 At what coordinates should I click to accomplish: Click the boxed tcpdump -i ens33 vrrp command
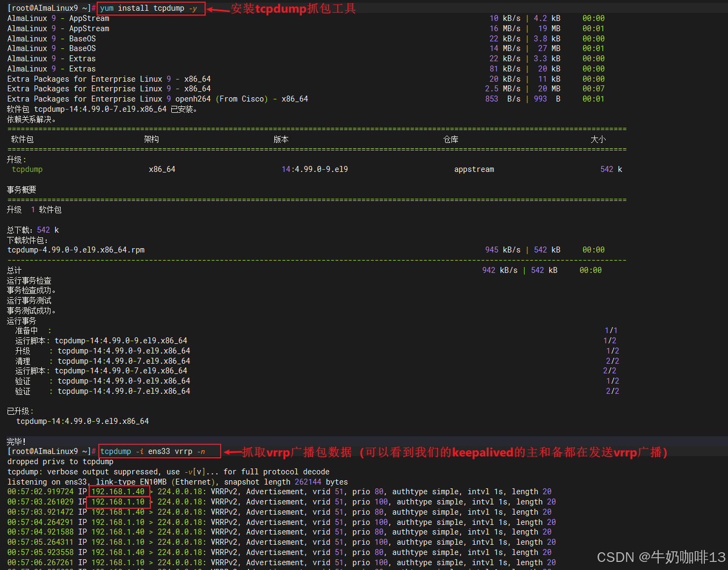159,451
